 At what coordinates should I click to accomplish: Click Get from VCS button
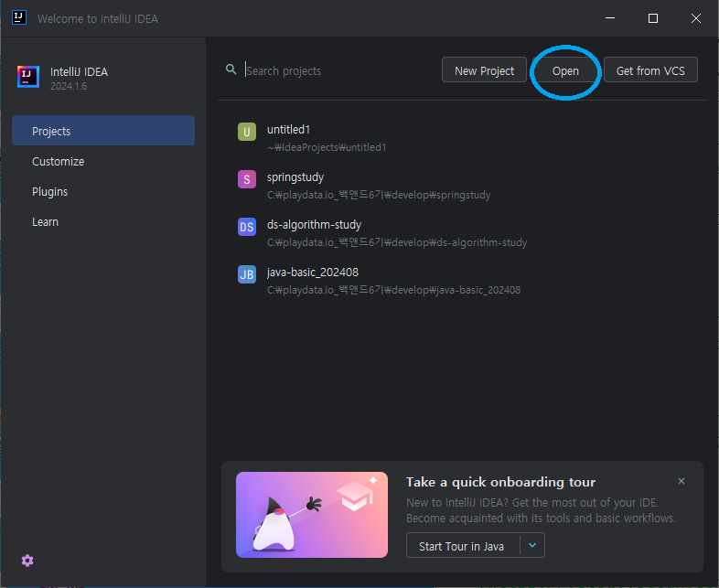tap(650, 70)
